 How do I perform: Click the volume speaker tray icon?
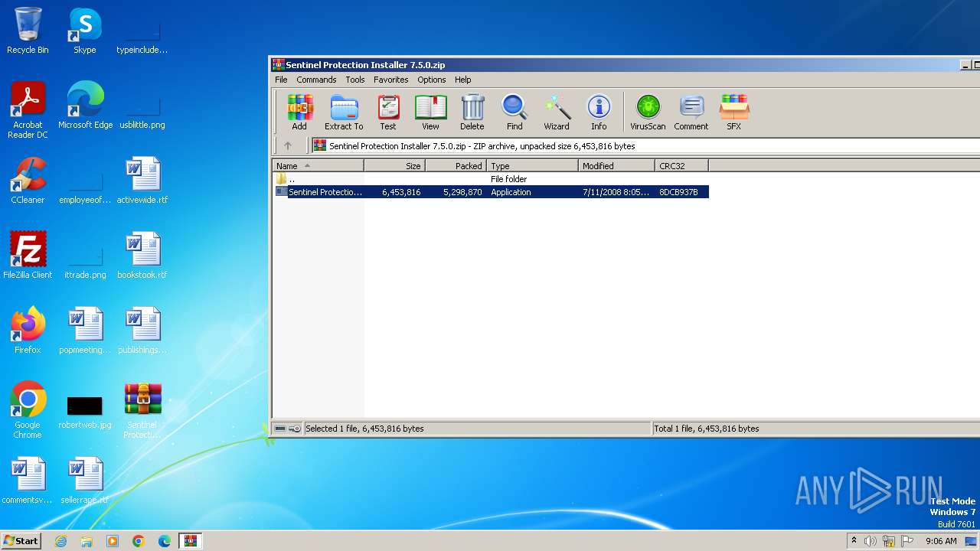[871, 541]
